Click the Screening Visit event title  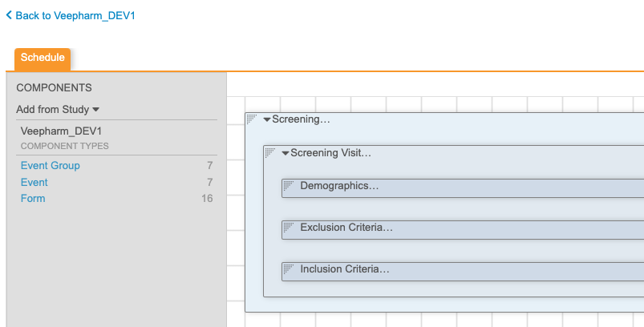(331, 152)
